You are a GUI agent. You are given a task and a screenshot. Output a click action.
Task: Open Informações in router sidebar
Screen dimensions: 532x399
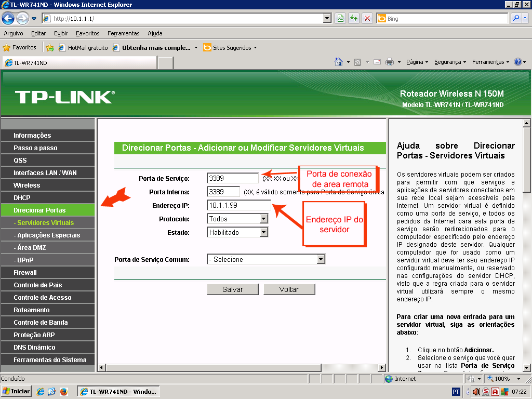48,136
